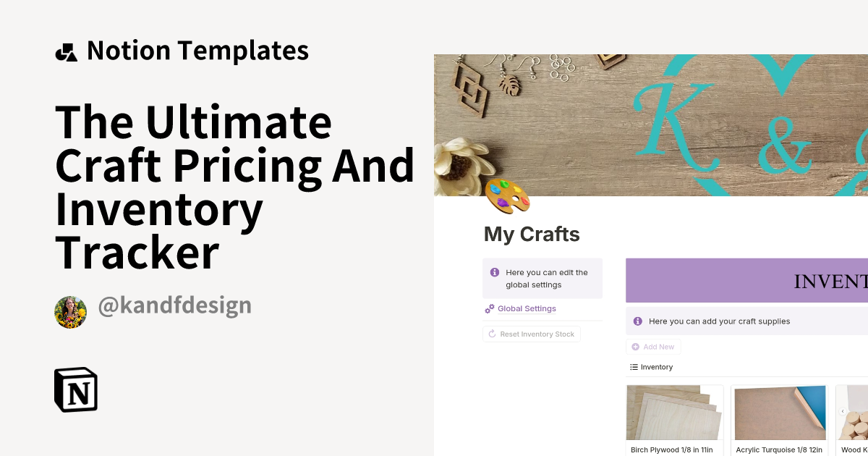This screenshot has width=868, height=456.
Task: Open the Birch Plywood 1/8 in 11in card
Action: (674, 416)
